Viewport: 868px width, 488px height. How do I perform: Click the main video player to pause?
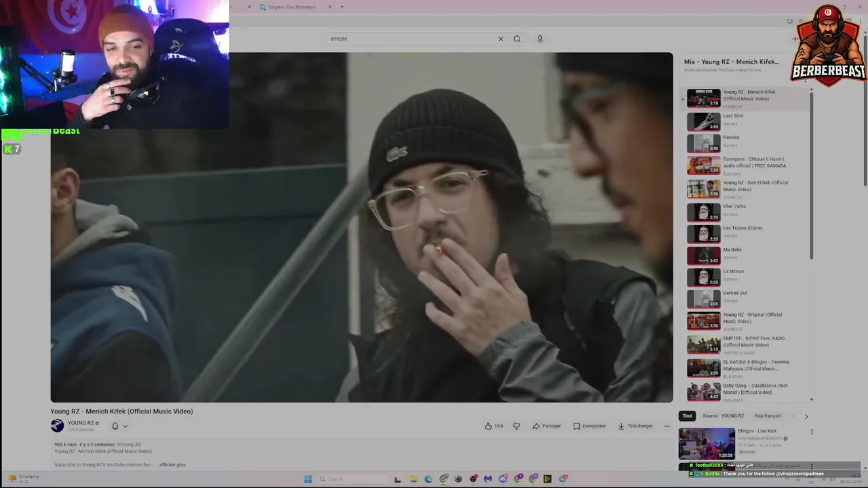point(361,227)
